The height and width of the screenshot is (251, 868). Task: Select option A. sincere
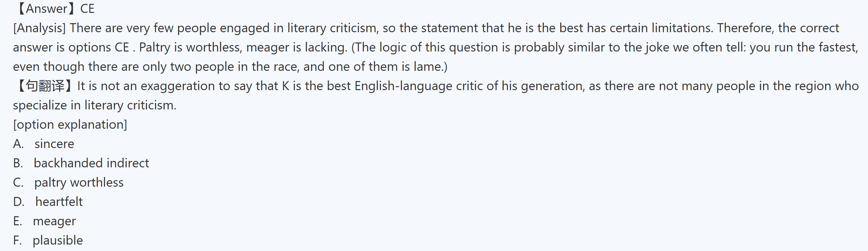[x=54, y=144]
